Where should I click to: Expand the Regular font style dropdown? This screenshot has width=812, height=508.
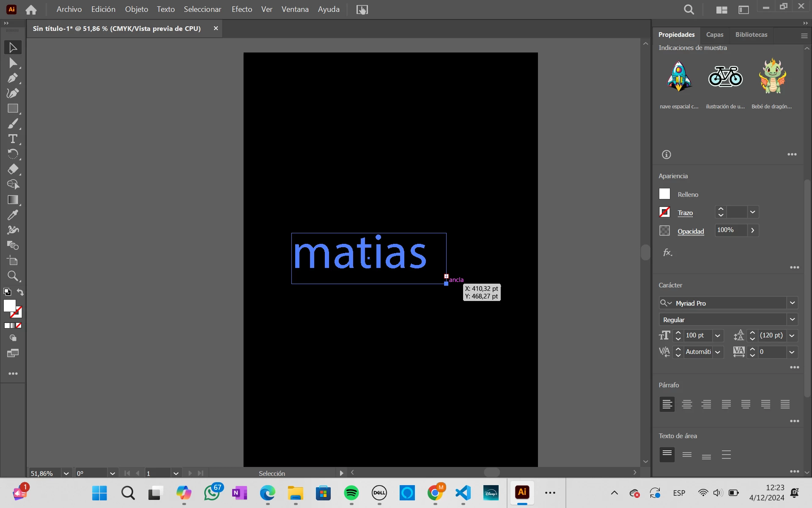point(792,320)
